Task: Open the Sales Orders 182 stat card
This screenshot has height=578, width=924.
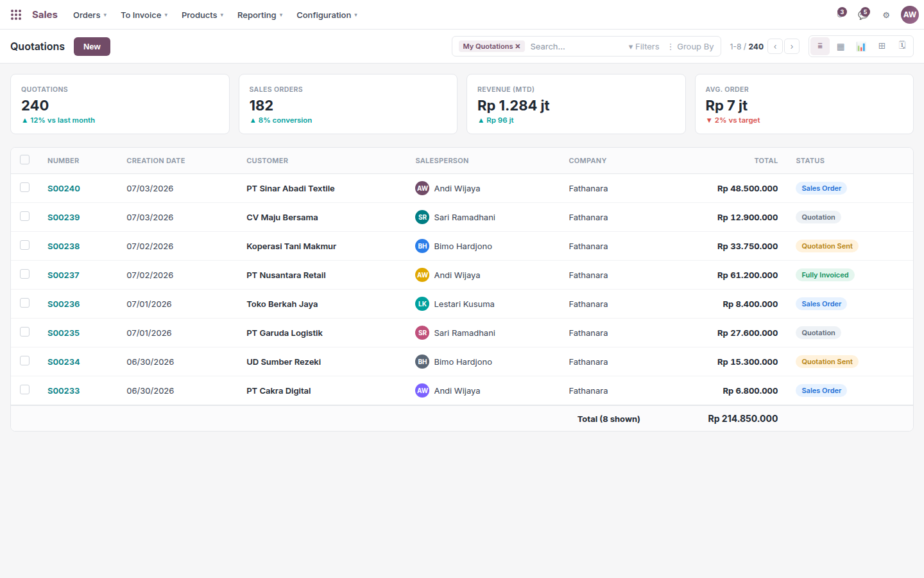Action: (348, 104)
